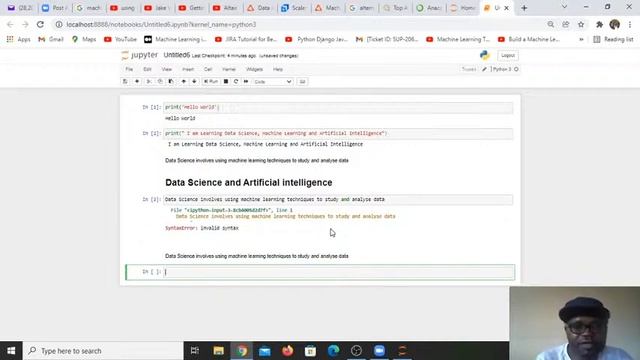Close the active Jupyter browser tab
This screenshot has height=360, width=640.
point(507,8)
